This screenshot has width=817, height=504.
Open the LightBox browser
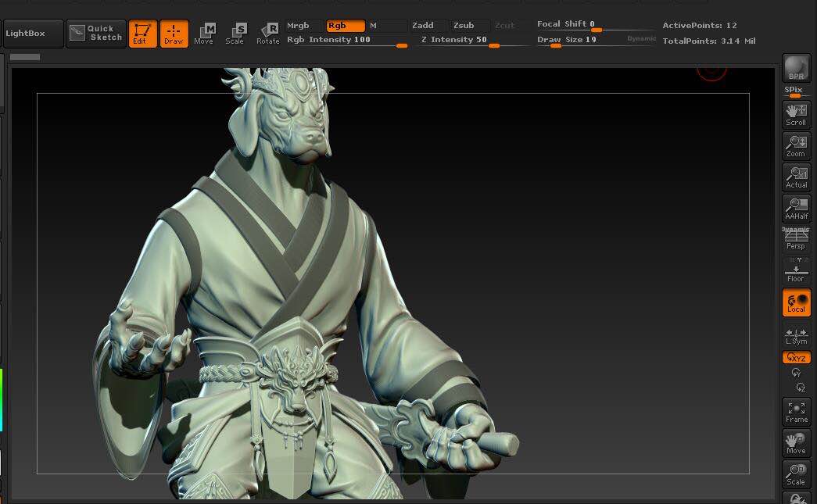click(33, 34)
